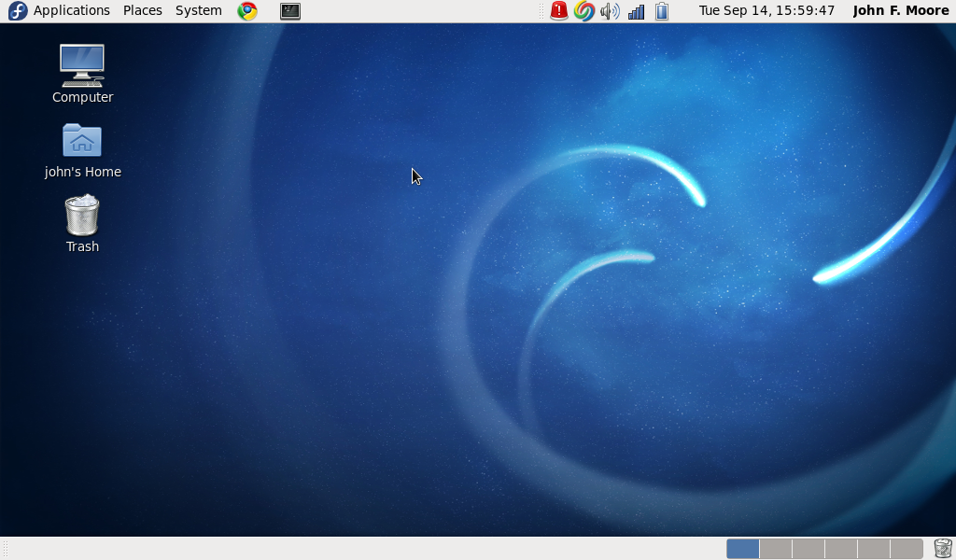
Task: Select the Trash icon on the desktop
Action: pyautogui.click(x=82, y=216)
